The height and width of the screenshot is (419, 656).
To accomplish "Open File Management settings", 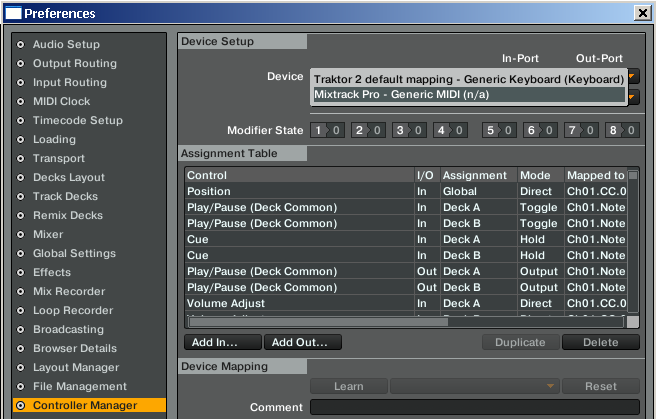I will click(x=79, y=387).
